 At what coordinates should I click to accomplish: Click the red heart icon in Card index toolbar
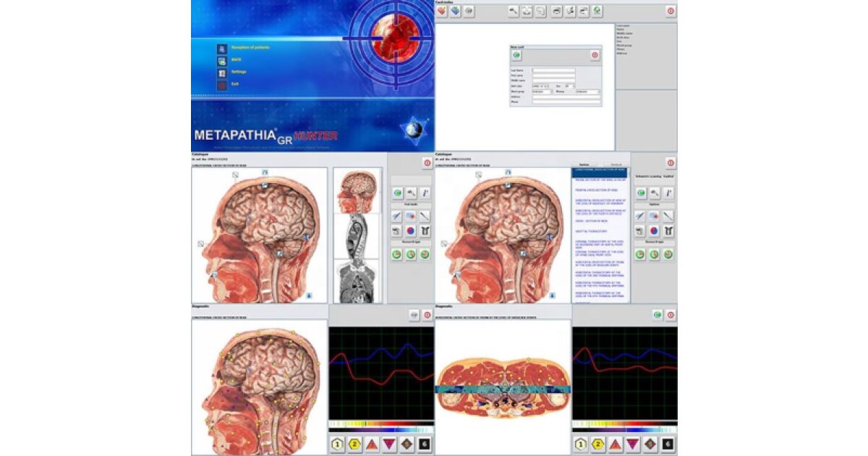441,11
